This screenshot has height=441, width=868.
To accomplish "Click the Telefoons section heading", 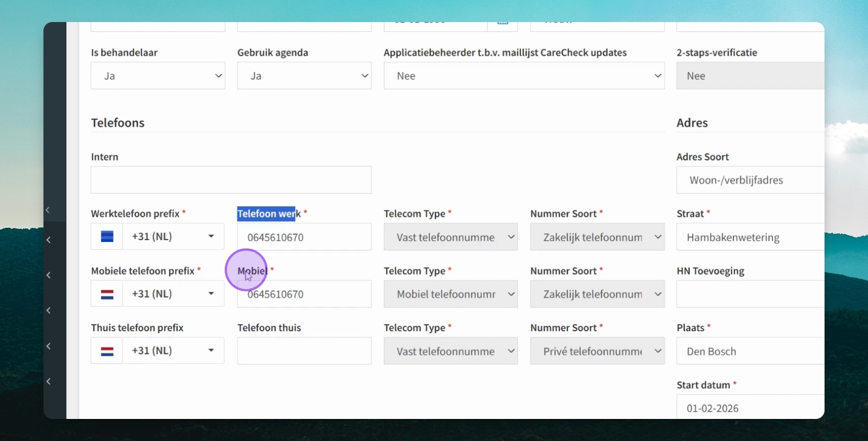I will point(118,123).
